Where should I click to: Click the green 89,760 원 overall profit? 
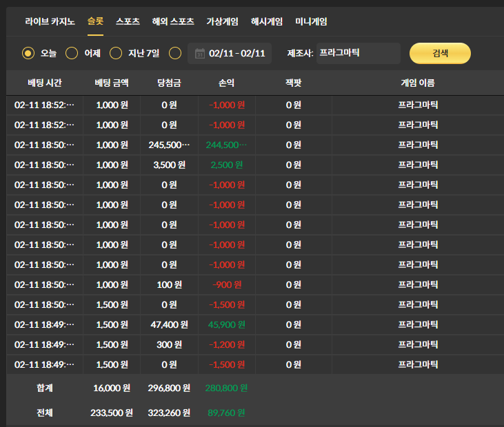coord(227,413)
